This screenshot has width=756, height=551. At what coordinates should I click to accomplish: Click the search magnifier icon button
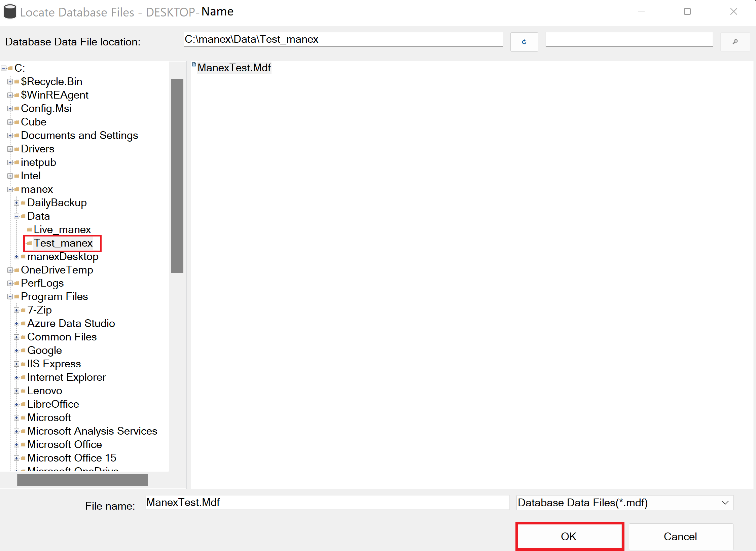(735, 42)
